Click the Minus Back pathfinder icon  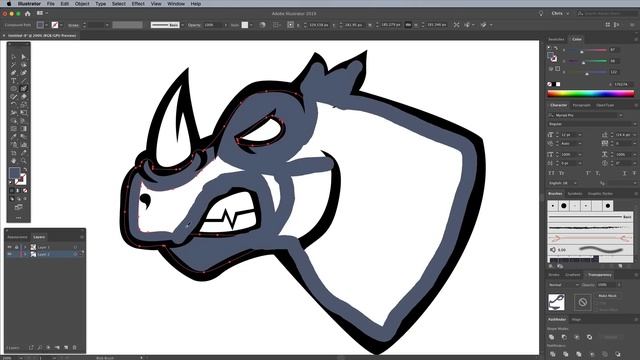pos(618,354)
